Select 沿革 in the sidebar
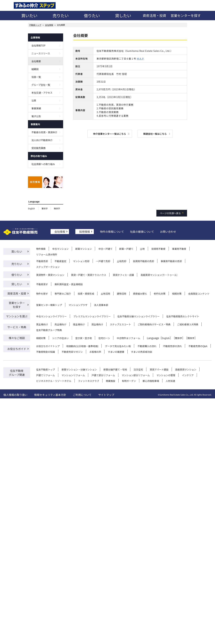The width and height of the screenshot is (215, 644). pyautogui.click(x=46, y=100)
